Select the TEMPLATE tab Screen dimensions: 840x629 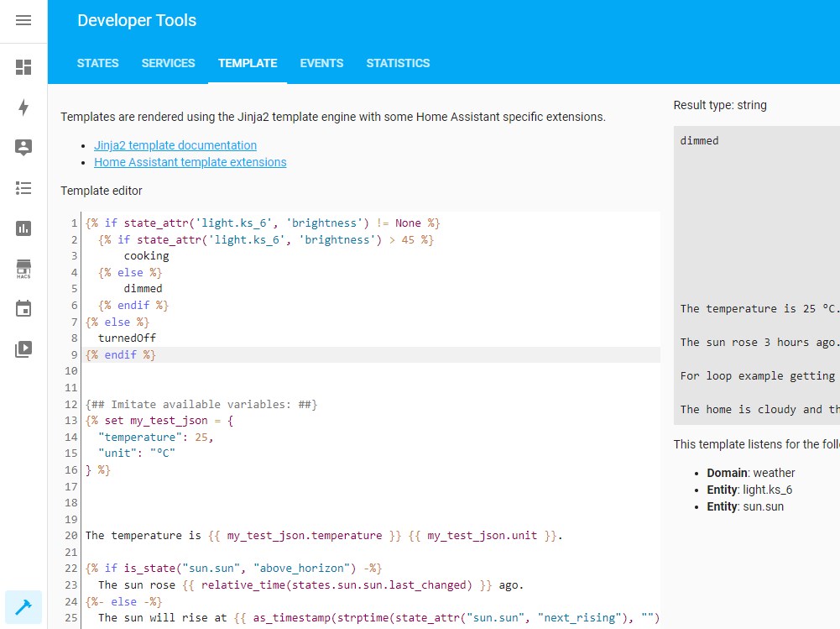[248, 63]
